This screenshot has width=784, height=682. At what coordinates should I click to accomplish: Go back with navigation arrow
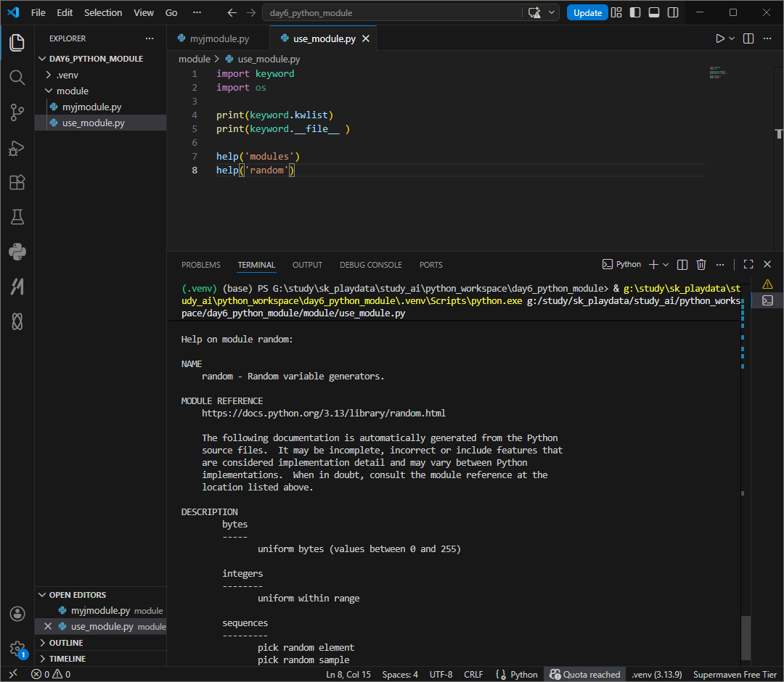click(232, 12)
